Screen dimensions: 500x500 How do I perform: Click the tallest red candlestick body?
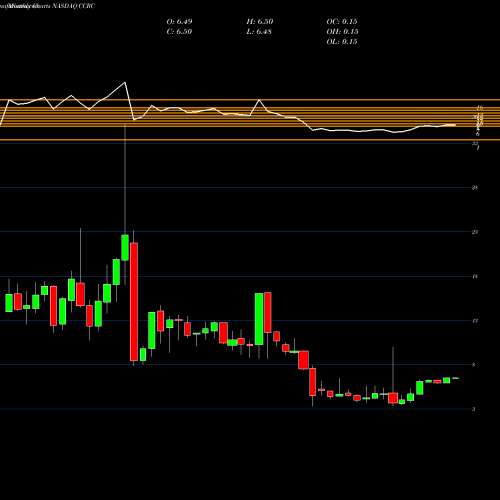point(134,302)
